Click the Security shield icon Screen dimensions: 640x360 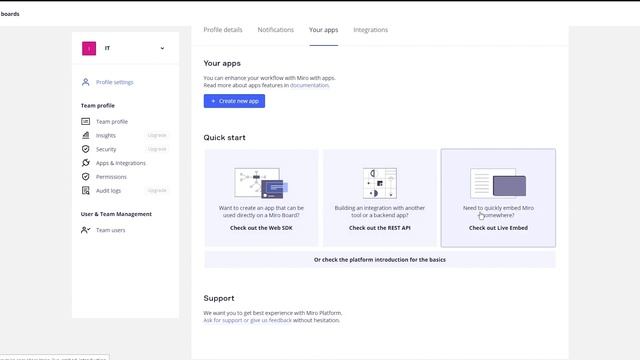coord(85,149)
